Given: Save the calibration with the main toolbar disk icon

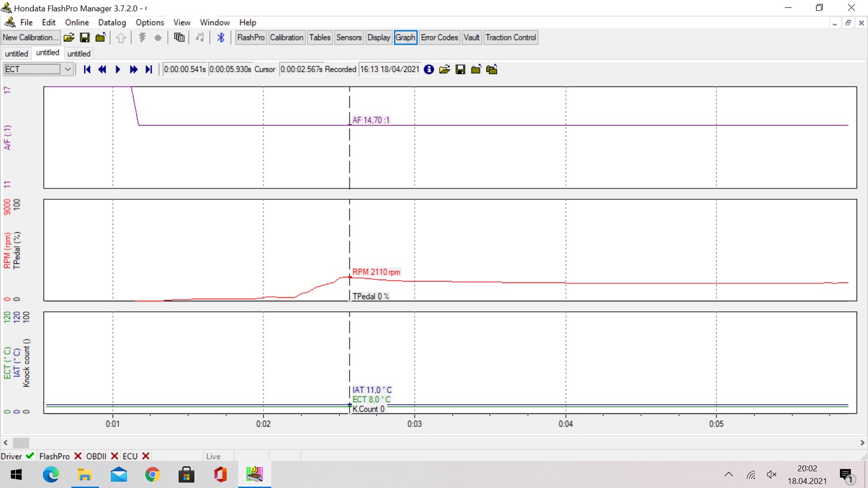Looking at the screenshot, I should click(x=85, y=37).
